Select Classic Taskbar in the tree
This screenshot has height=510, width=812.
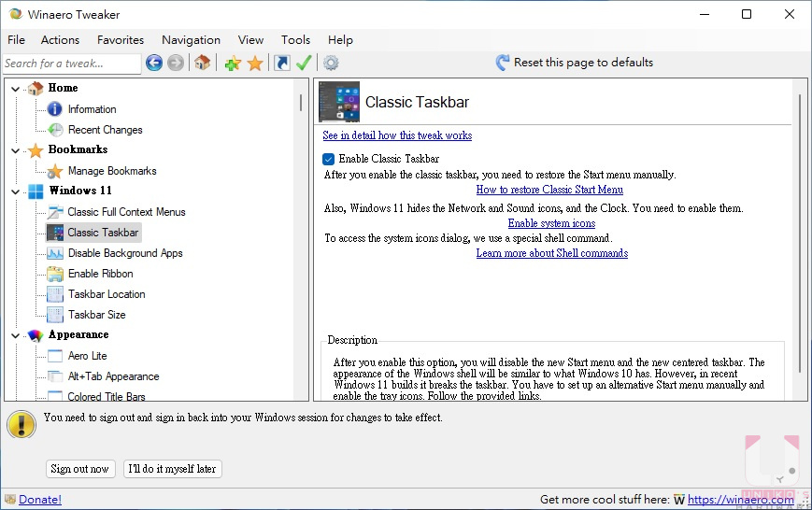[x=103, y=233]
